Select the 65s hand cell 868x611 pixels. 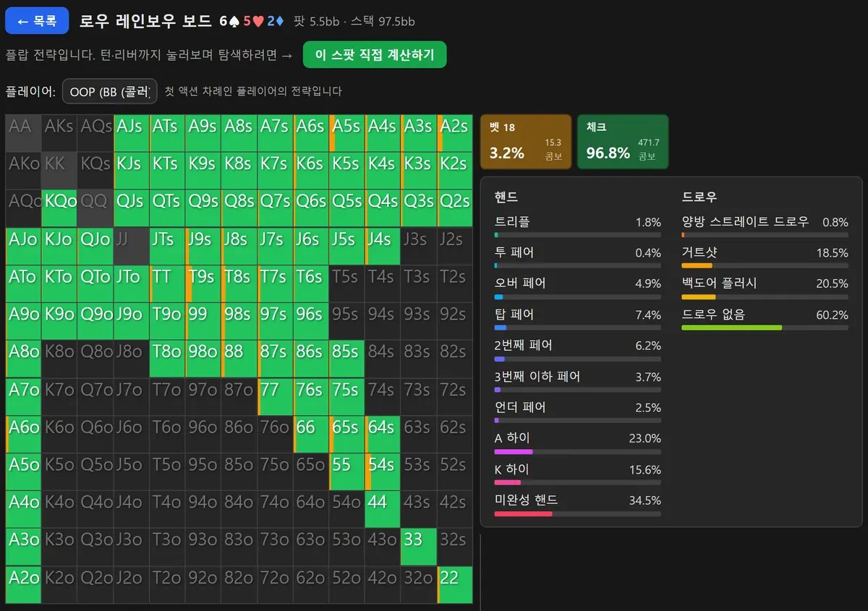(x=347, y=434)
